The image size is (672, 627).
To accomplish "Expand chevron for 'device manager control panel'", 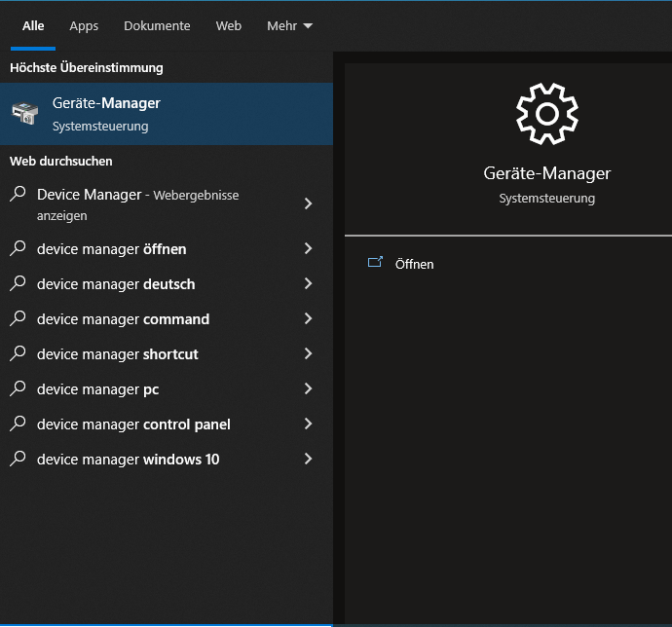I will click(308, 424).
